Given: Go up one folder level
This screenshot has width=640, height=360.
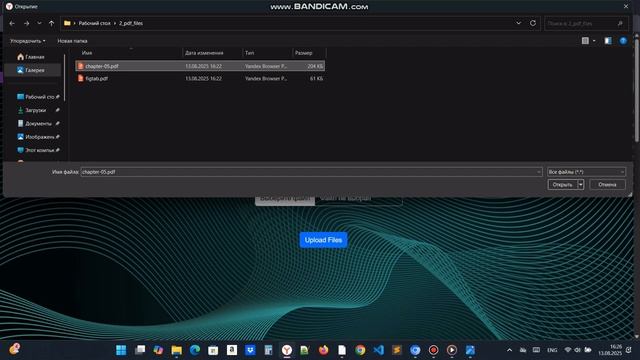Looking at the screenshot, I should [x=51, y=23].
